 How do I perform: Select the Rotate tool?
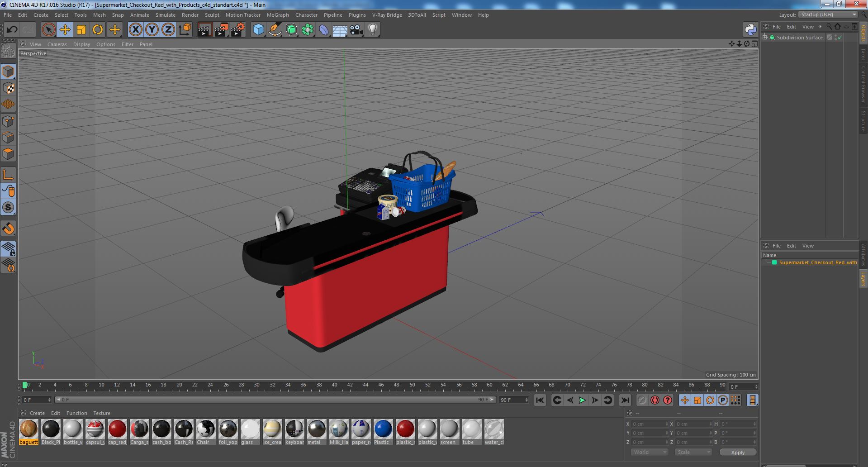[98, 30]
